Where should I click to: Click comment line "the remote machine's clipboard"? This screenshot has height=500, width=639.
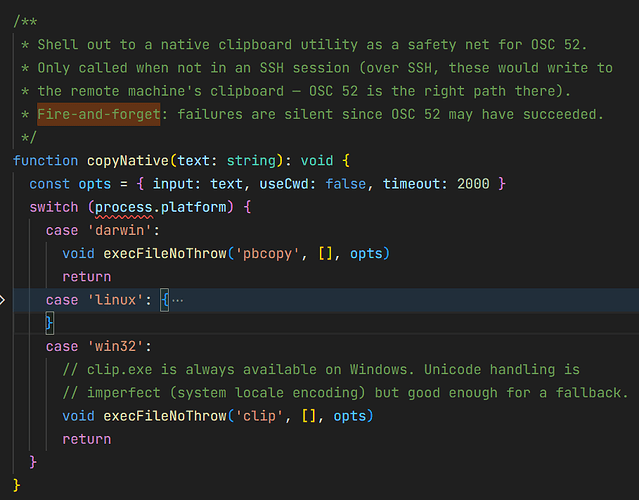(296, 91)
